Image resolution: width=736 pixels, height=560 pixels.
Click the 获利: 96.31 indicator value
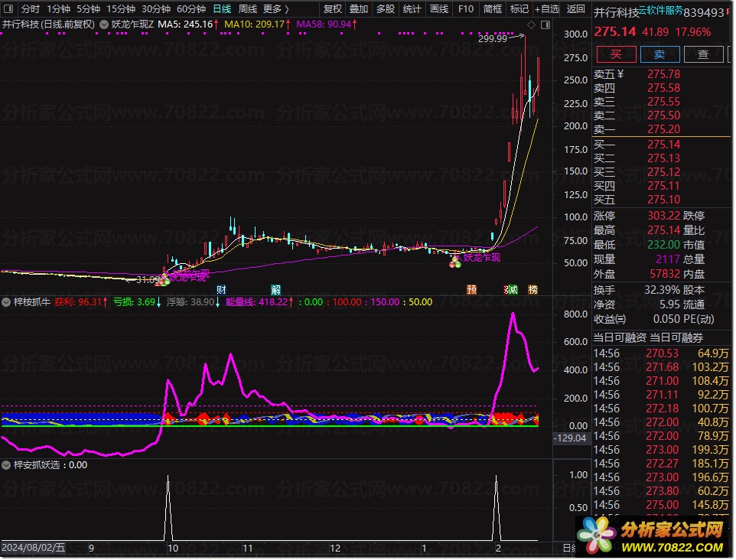click(x=81, y=302)
